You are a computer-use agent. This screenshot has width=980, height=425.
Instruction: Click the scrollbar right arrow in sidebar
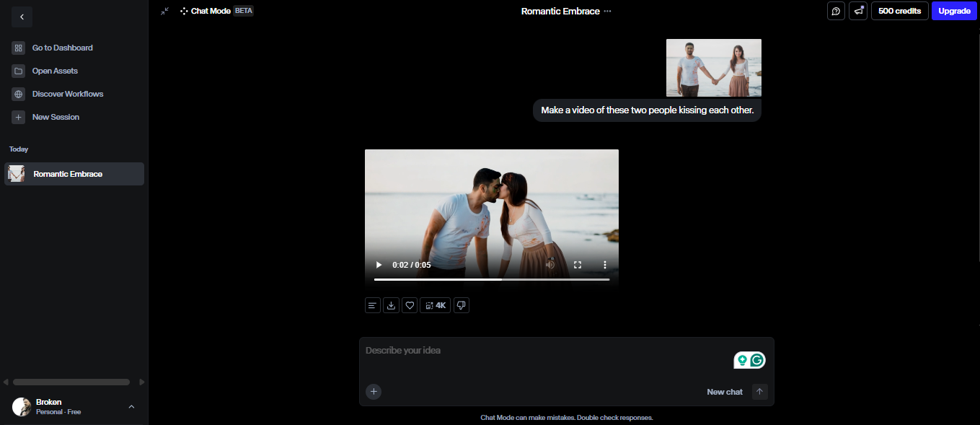[142, 382]
